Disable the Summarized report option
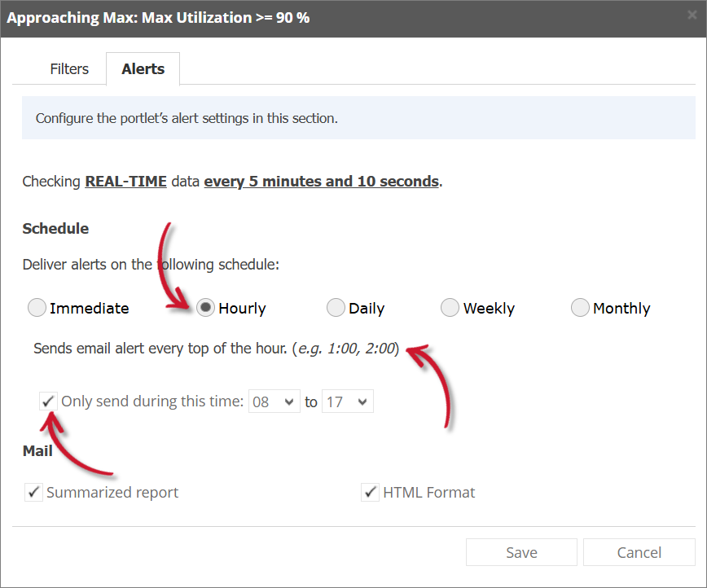The width and height of the screenshot is (707, 588). pyautogui.click(x=33, y=492)
